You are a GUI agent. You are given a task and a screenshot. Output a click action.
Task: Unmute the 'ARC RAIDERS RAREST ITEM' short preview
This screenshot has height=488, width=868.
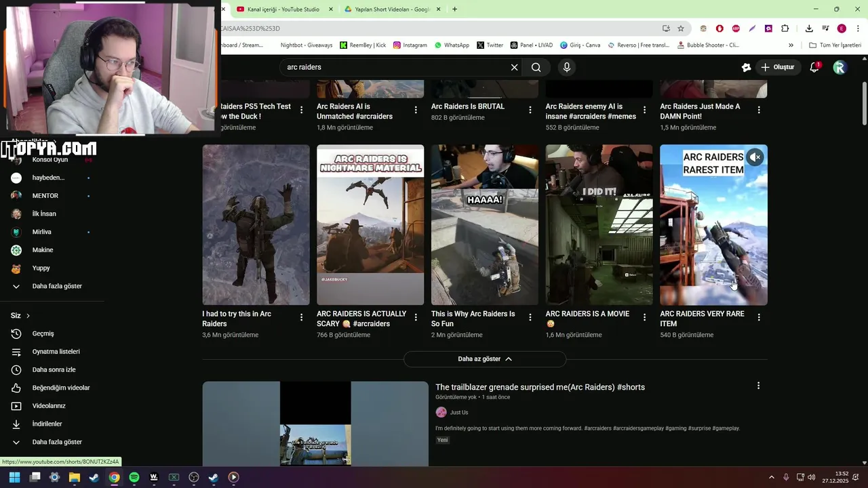(755, 157)
